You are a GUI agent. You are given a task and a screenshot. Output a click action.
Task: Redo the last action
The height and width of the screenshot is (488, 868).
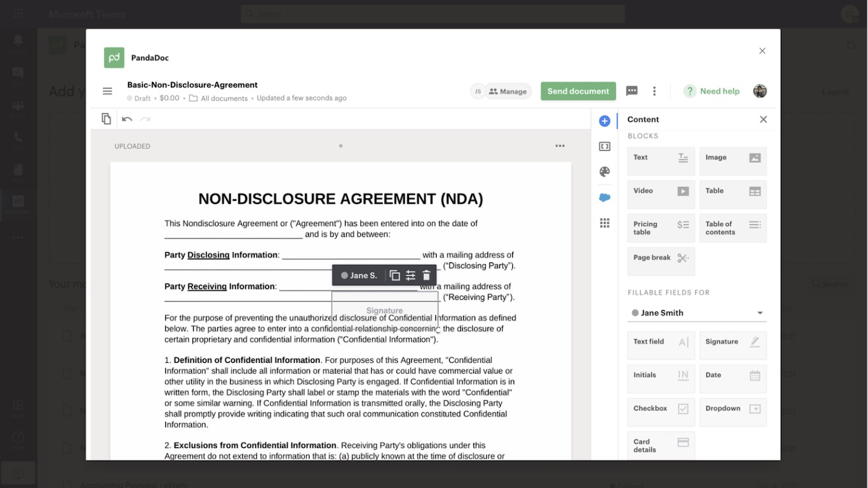[146, 119]
